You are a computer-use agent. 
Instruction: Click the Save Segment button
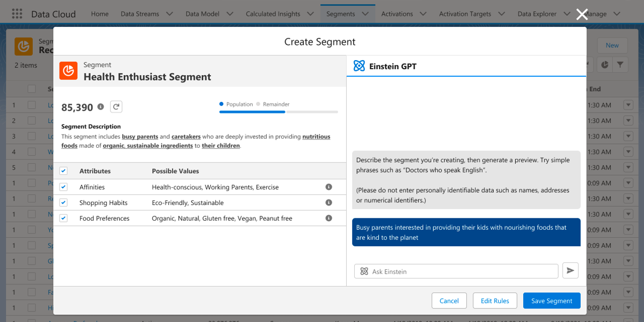[551, 301]
